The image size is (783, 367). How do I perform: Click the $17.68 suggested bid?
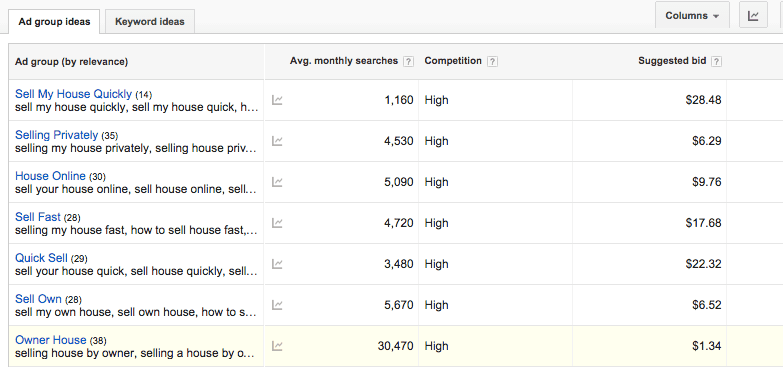(704, 223)
